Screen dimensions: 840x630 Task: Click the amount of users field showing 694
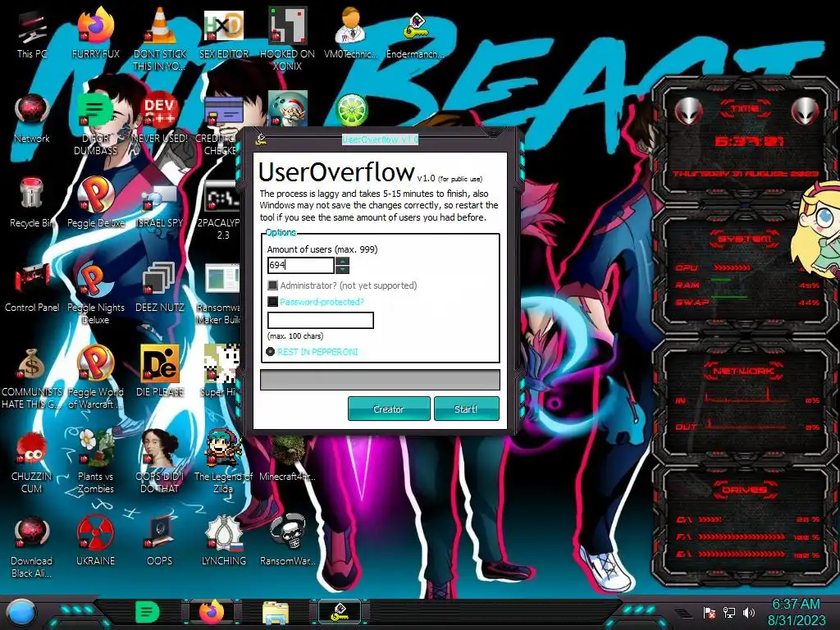point(300,265)
